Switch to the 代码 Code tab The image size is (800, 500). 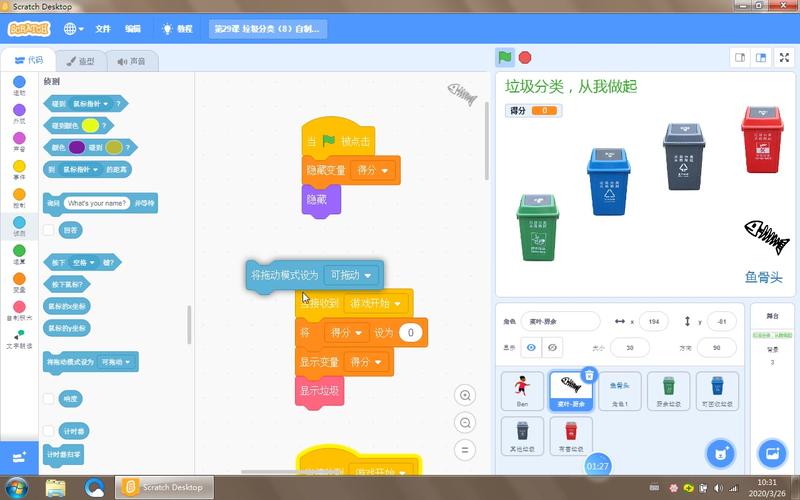29,60
